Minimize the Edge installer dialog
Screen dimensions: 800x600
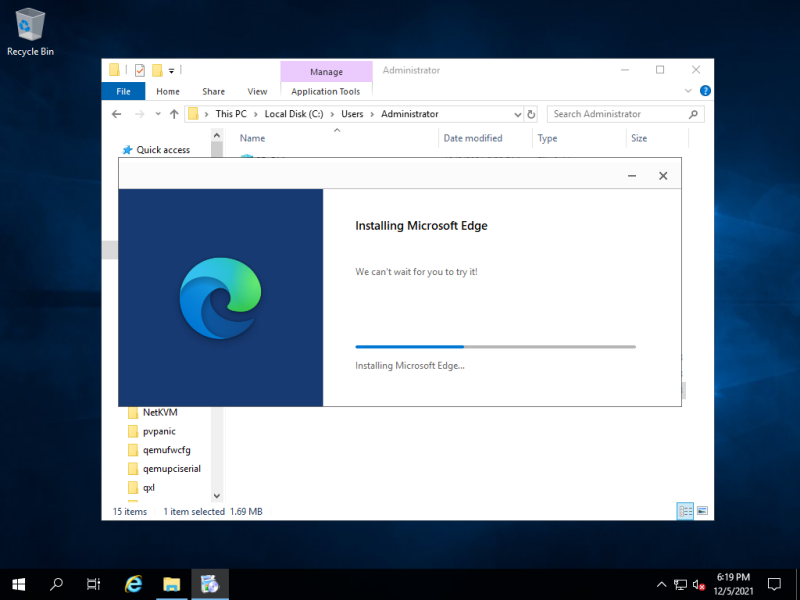632,176
